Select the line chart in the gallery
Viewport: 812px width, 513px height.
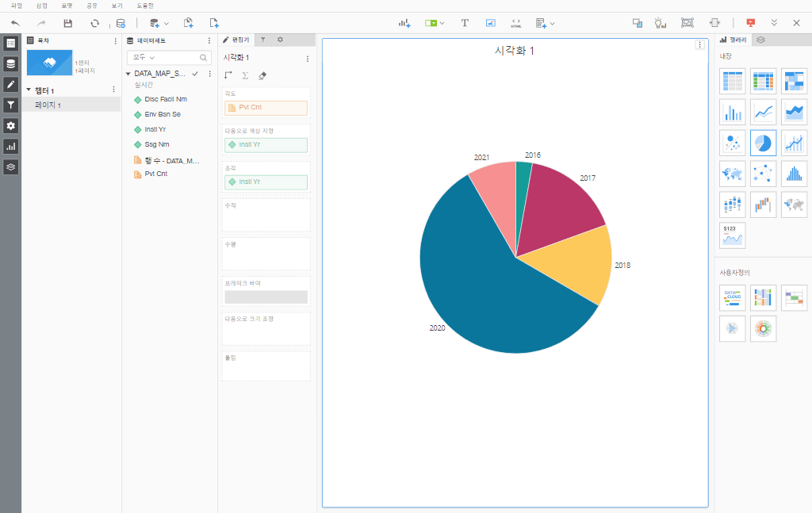(x=763, y=112)
